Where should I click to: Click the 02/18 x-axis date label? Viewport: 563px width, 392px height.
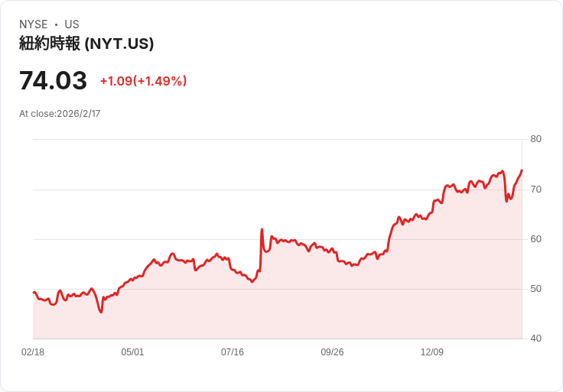(x=33, y=352)
